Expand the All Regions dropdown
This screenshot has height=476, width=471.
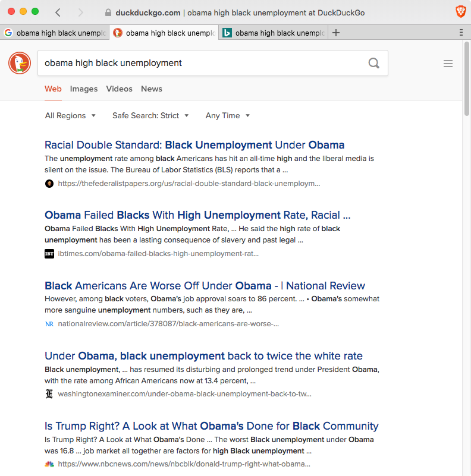70,116
